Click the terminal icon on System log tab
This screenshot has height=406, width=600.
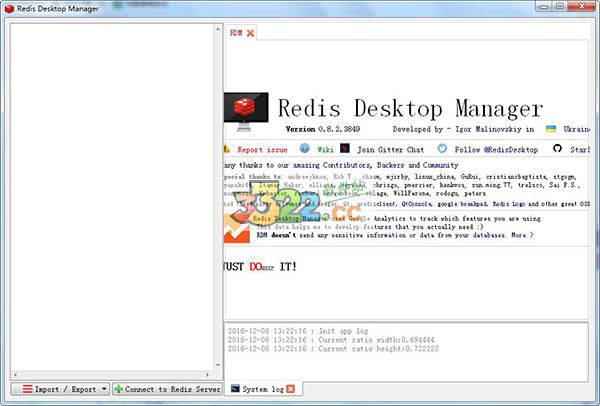coord(235,389)
